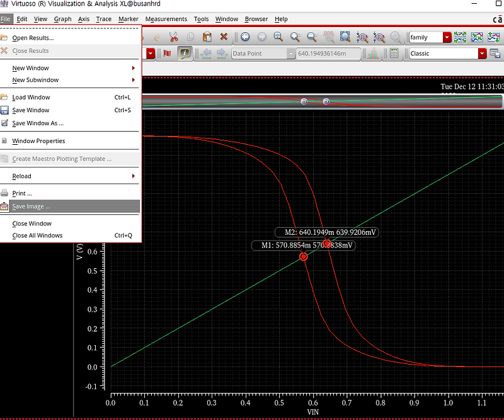
Task: Click the red X Delete icon
Action: [x=223, y=37]
